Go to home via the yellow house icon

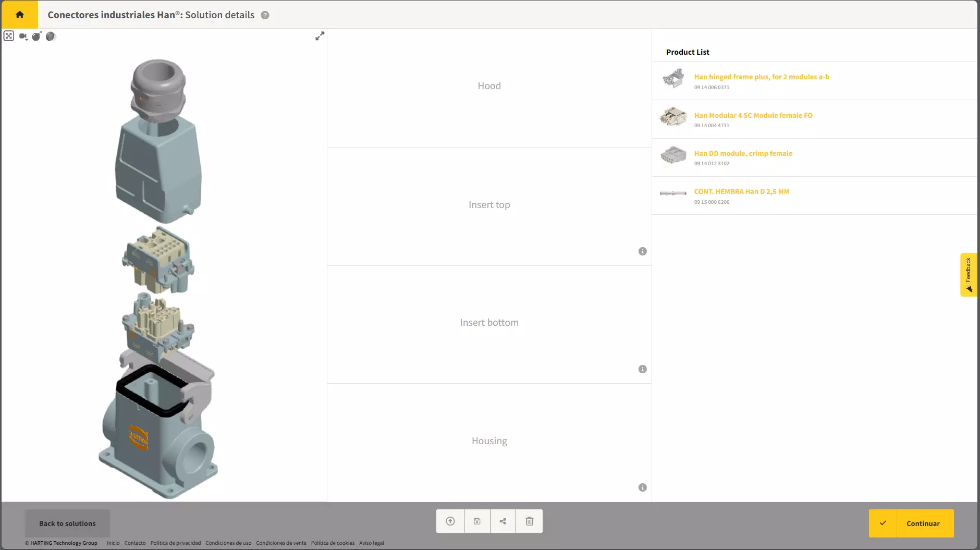click(x=19, y=15)
